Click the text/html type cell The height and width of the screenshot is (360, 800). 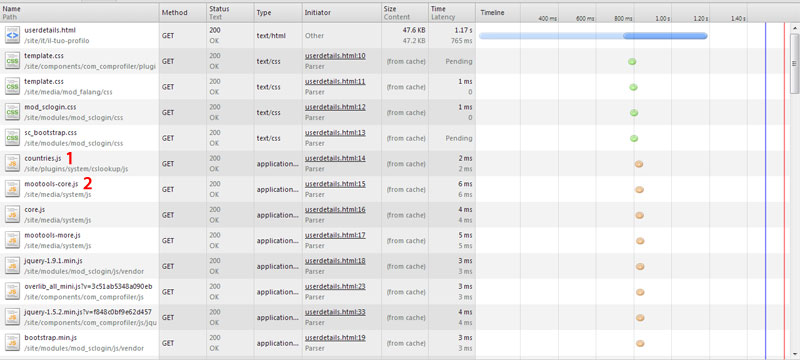click(271, 36)
